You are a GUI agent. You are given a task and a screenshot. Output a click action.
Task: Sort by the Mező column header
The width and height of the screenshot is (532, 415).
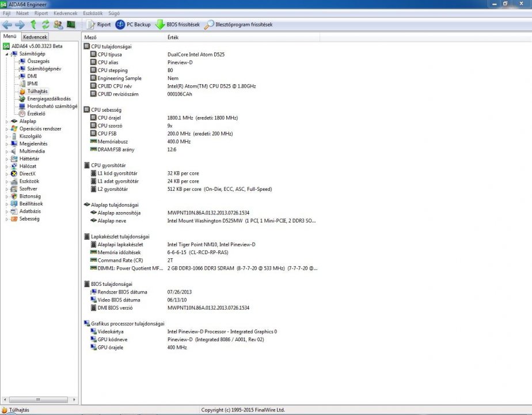(123, 37)
